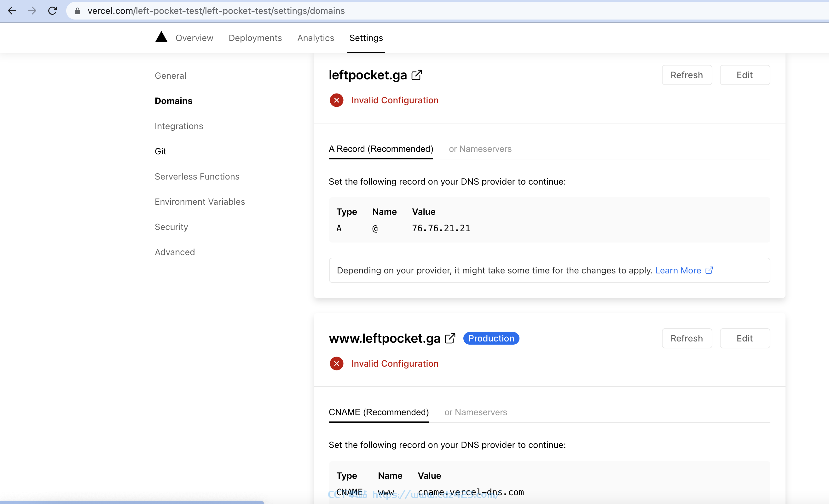
Task: Select the Settings tab
Action: click(366, 38)
